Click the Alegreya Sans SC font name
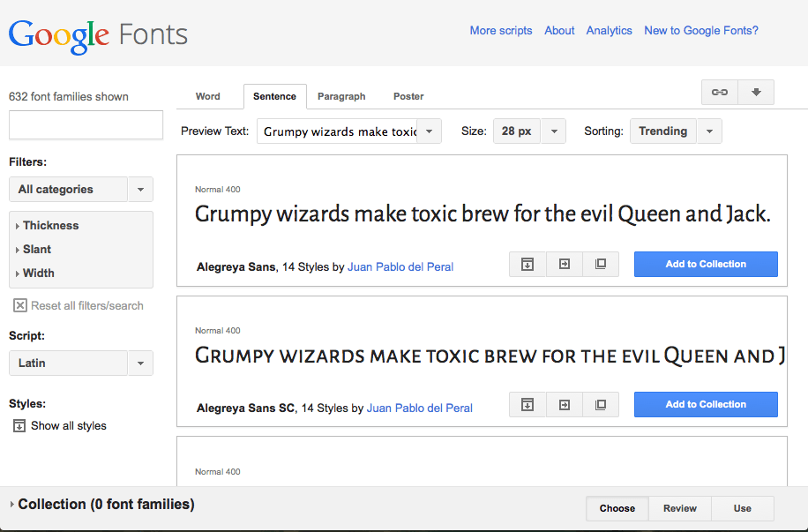This screenshot has width=808, height=532. [245, 408]
